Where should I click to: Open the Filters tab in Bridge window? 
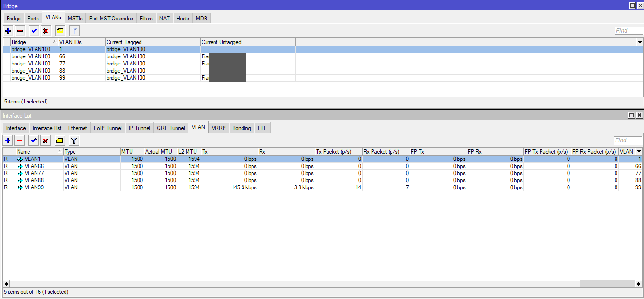(x=146, y=19)
